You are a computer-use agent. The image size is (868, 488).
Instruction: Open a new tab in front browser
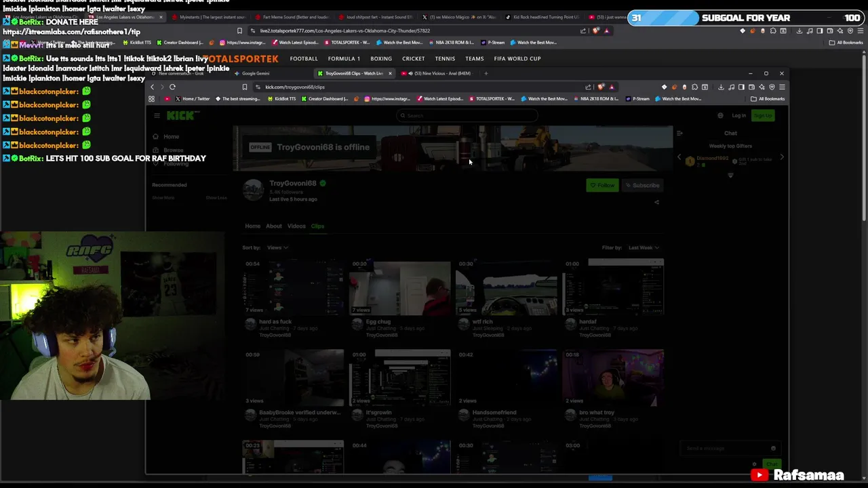pyautogui.click(x=486, y=73)
